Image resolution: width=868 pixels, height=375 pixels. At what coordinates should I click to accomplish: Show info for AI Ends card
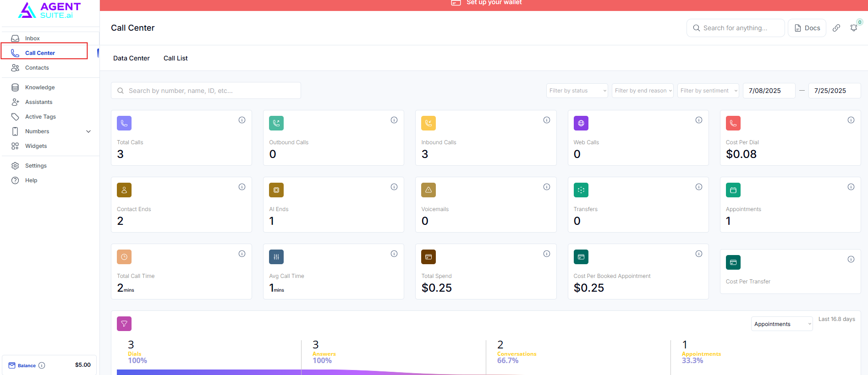394,187
